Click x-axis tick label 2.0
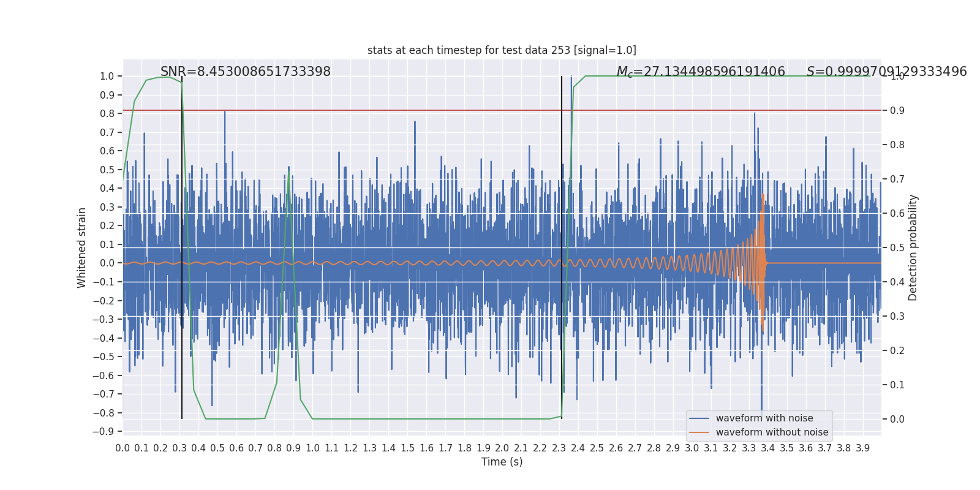The width and height of the screenshot is (980, 490). click(x=502, y=448)
